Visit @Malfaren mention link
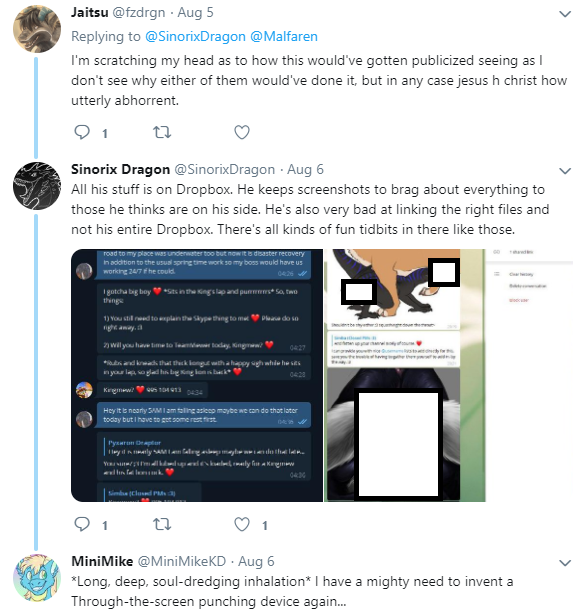This screenshot has height=613, width=587. click(x=284, y=36)
